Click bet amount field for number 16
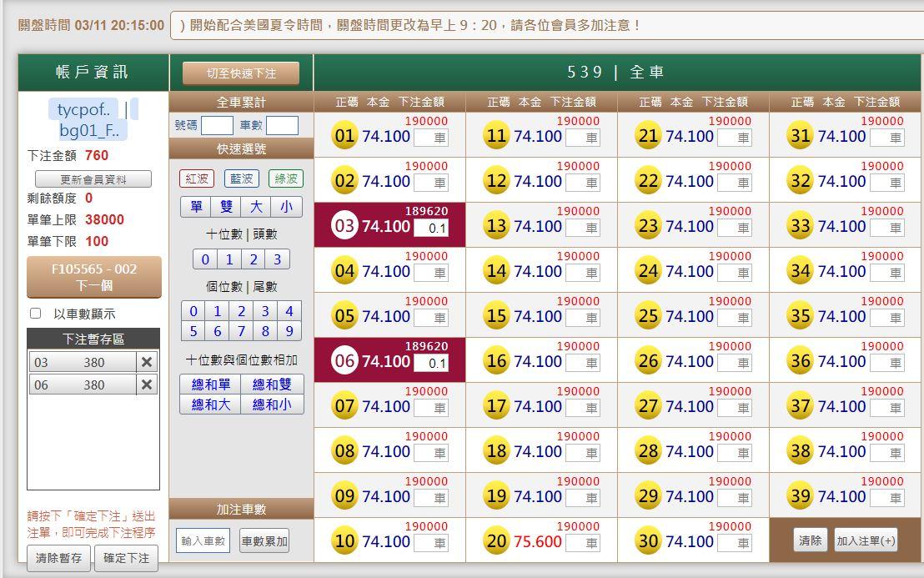 click(x=583, y=363)
